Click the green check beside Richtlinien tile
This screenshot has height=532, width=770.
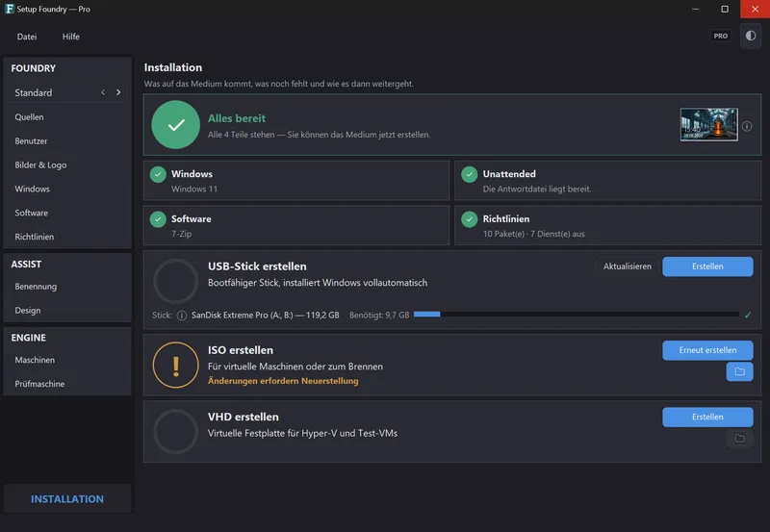tap(470, 219)
